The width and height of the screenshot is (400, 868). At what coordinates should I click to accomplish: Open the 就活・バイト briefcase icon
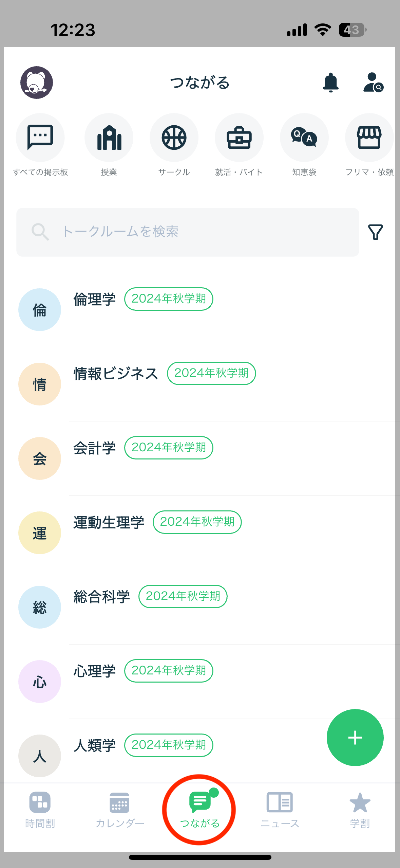point(239,138)
